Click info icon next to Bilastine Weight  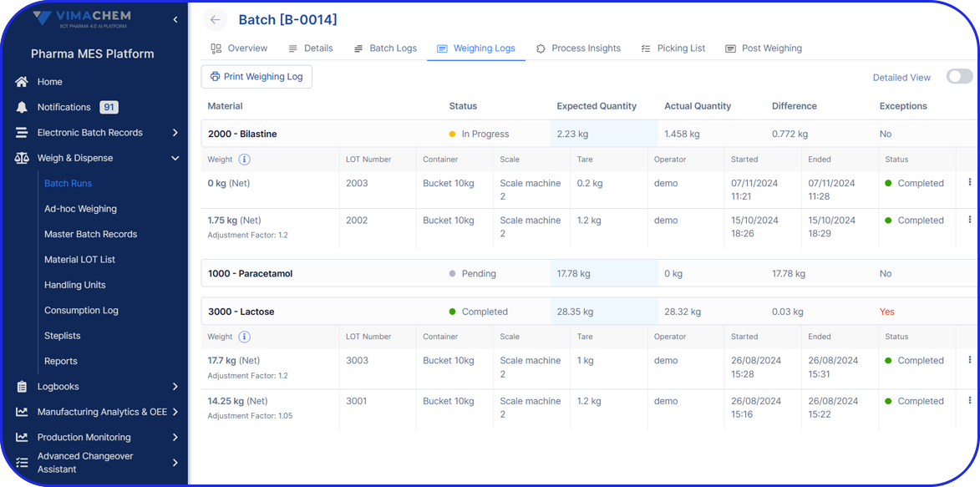[x=244, y=160]
